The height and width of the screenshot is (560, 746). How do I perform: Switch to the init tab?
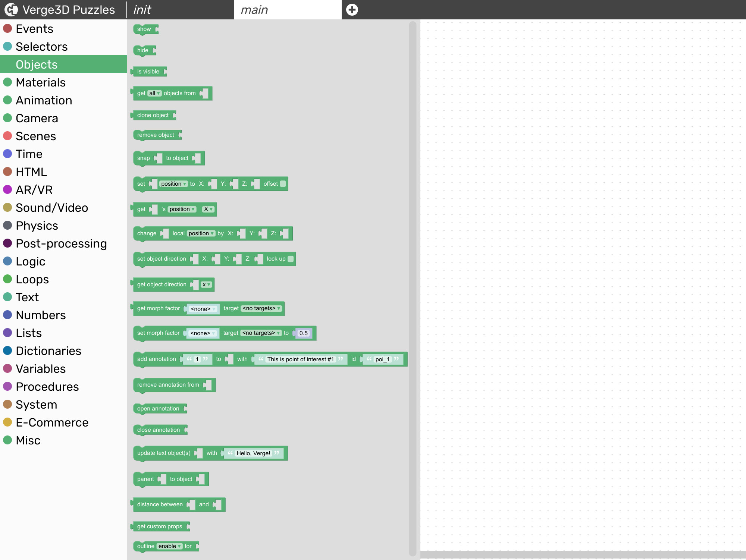[x=142, y=10]
